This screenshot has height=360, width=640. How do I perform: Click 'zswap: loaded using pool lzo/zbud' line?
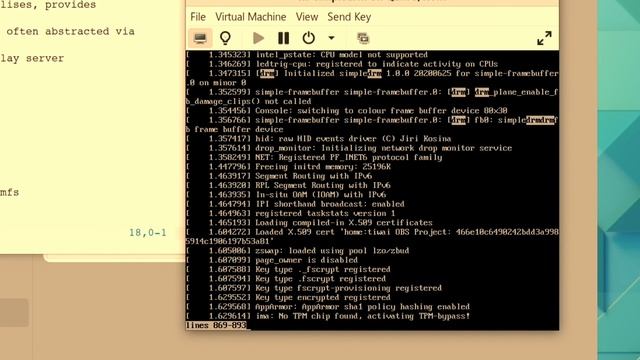(x=298, y=251)
